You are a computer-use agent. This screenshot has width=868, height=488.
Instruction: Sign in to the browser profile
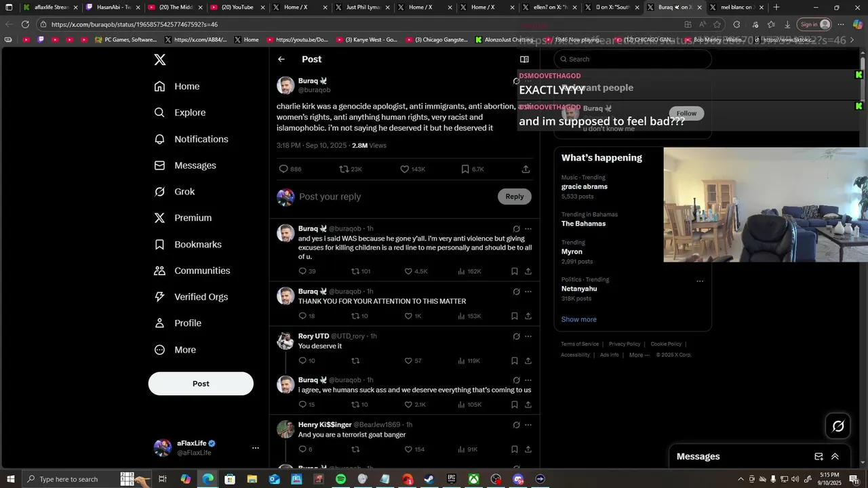click(x=815, y=24)
